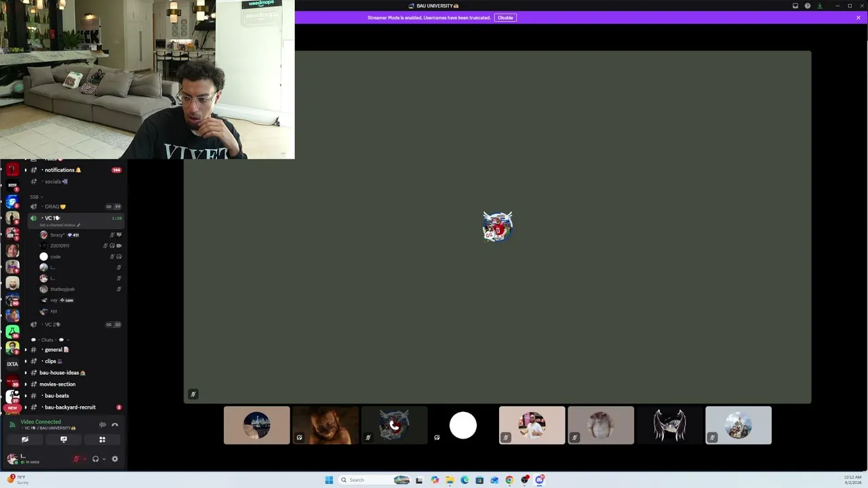Open headphone output options arrow
The width and height of the screenshot is (868, 488).
point(104,459)
